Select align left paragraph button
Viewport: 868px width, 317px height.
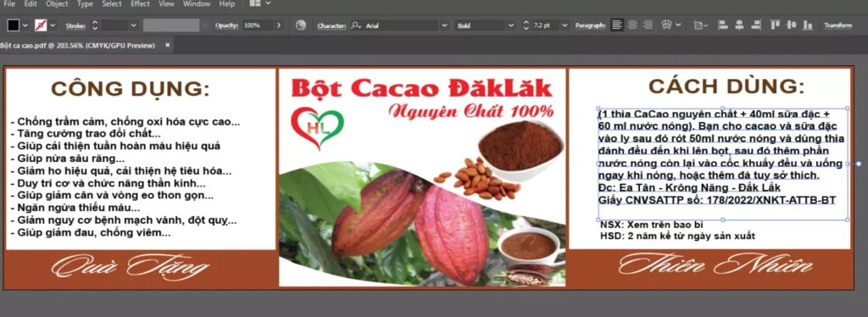pos(617,25)
